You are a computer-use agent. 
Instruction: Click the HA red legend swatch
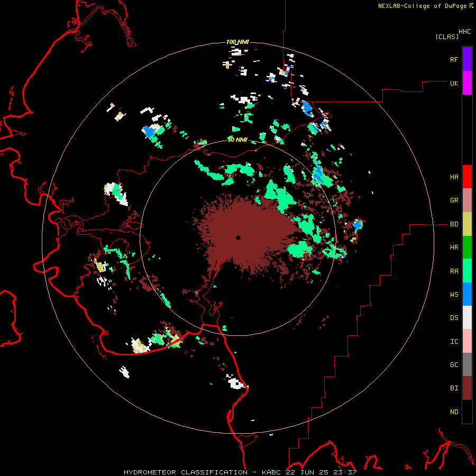(467, 176)
